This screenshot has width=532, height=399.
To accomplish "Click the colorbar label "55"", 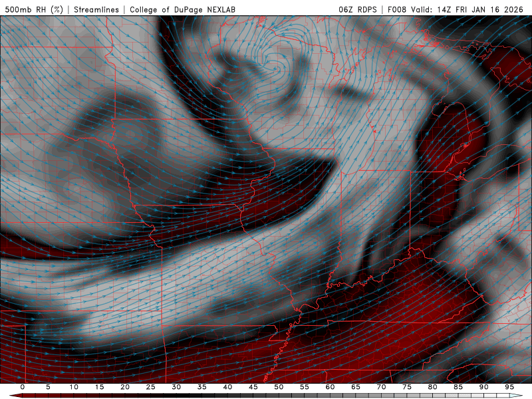I will coord(305,387).
